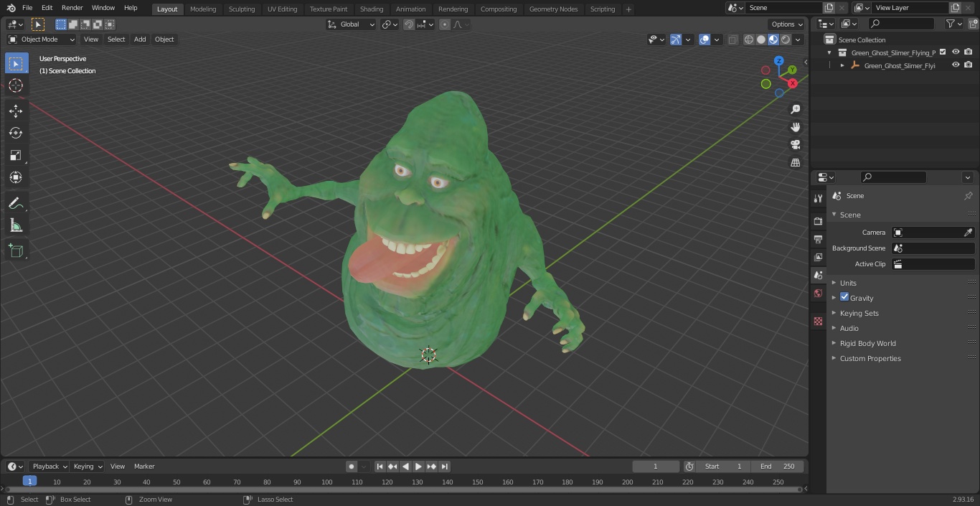The image size is (980, 506).
Task: Click the current frame number field
Action: click(x=656, y=467)
